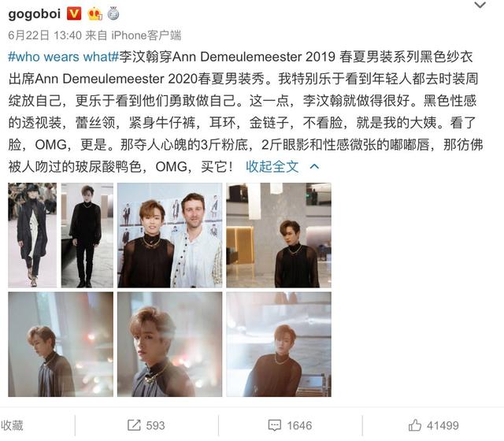504x441 pixels.
Task: Click the orange verified V badge
Action: (74, 14)
